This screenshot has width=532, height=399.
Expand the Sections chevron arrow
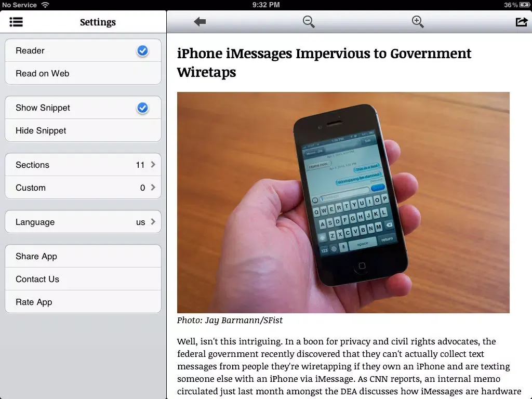click(x=153, y=165)
